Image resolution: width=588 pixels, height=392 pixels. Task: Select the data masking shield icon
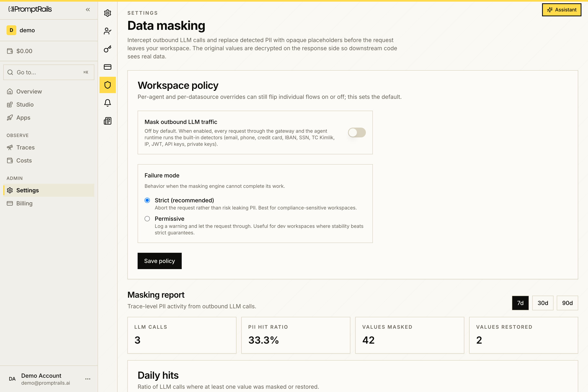coord(108,85)
